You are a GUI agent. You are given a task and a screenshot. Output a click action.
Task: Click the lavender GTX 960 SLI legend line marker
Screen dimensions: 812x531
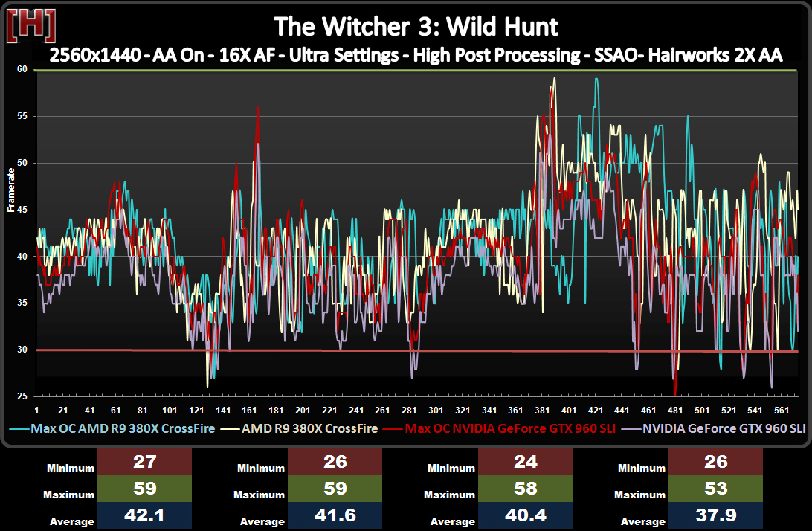click(631, 429)
